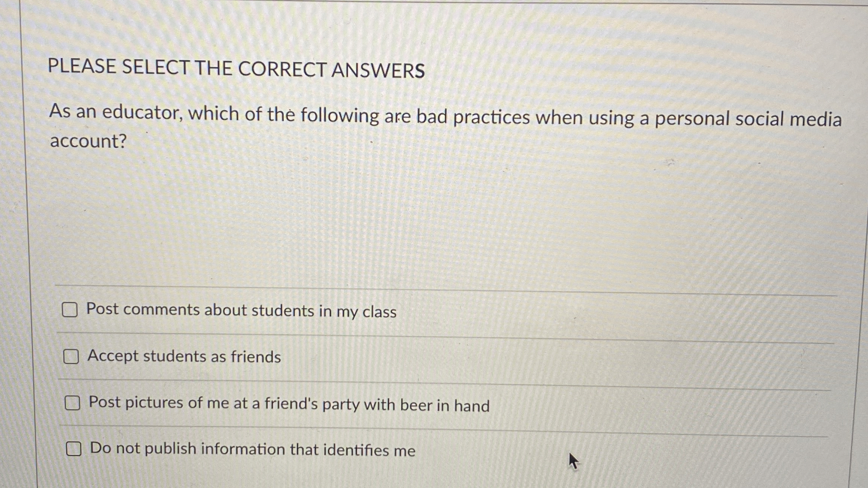Check 'Accept students as friends'

tap(71, 357)
